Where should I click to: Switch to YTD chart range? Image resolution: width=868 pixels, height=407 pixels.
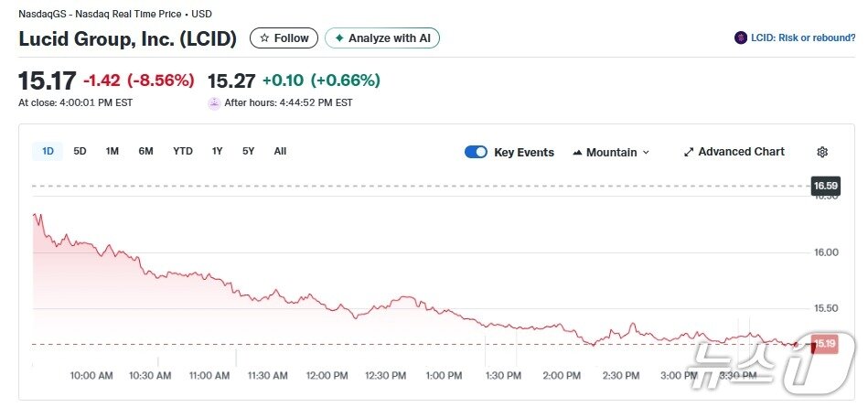click(183, 151)
